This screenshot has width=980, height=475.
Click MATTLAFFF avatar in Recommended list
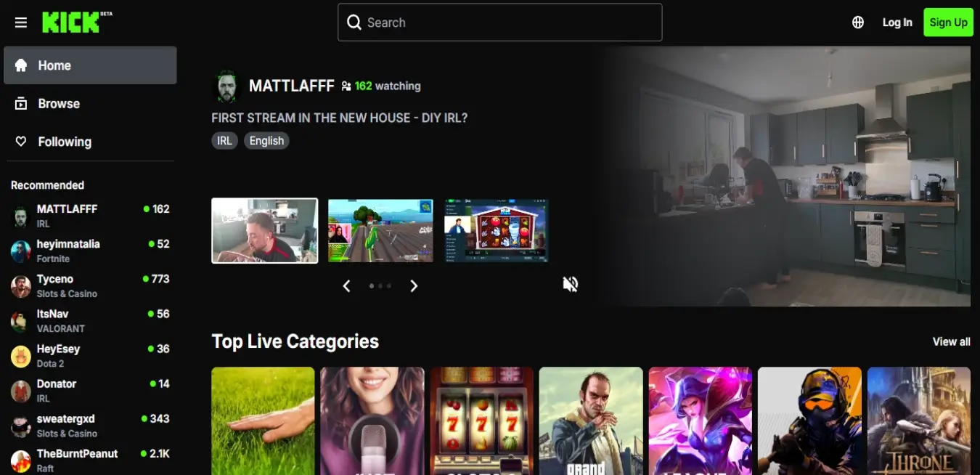point(20,216)
